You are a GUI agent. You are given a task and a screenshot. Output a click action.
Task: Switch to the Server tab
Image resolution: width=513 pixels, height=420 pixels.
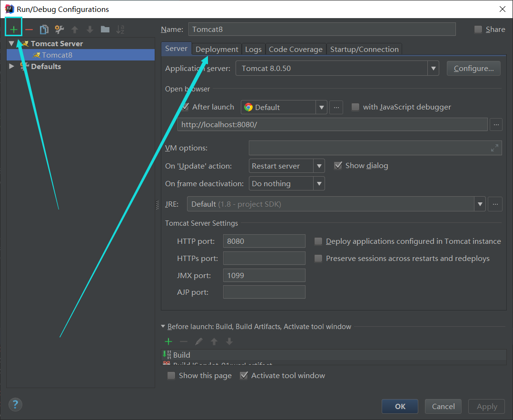(176, 49)
